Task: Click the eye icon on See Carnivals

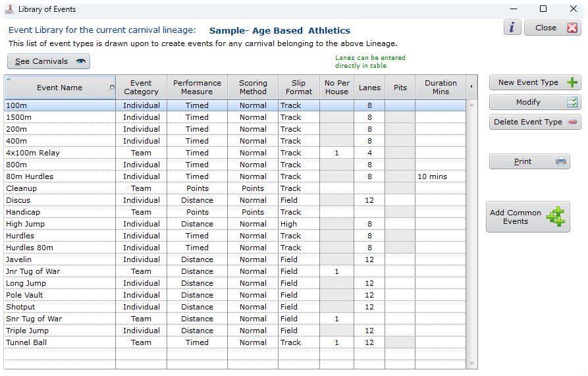Action: [81, 61]
